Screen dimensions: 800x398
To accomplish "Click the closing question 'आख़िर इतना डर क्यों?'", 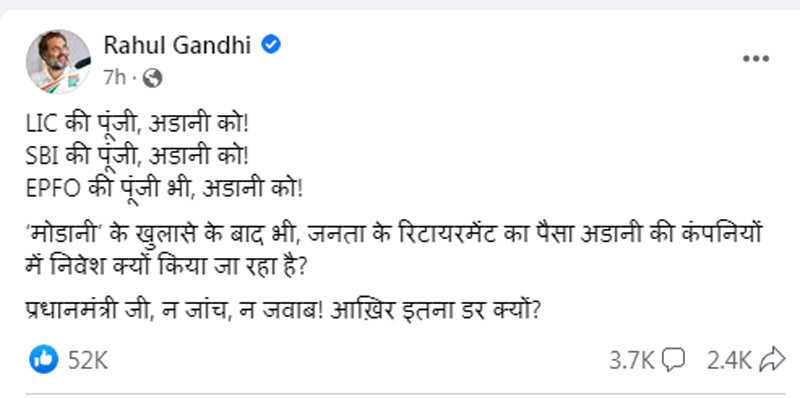I will 435,310.
